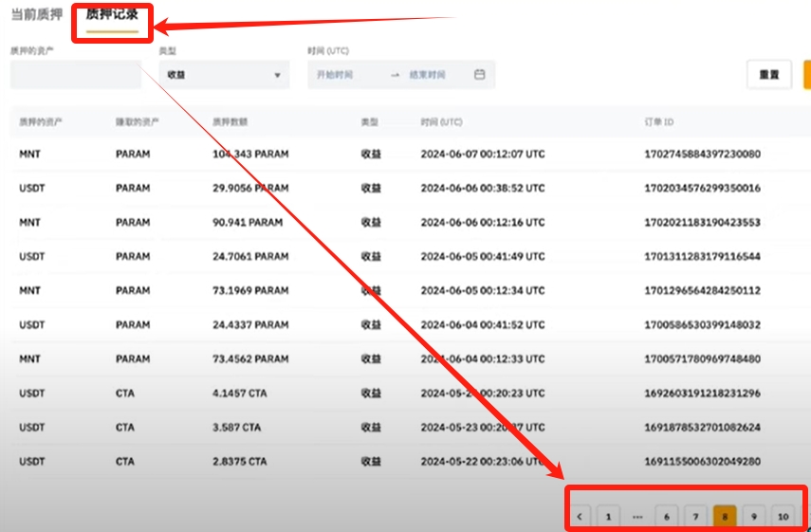The height and width of the screenshot is (532, 811).
Task: Go to page 6
Action: [x=666, y=517]
